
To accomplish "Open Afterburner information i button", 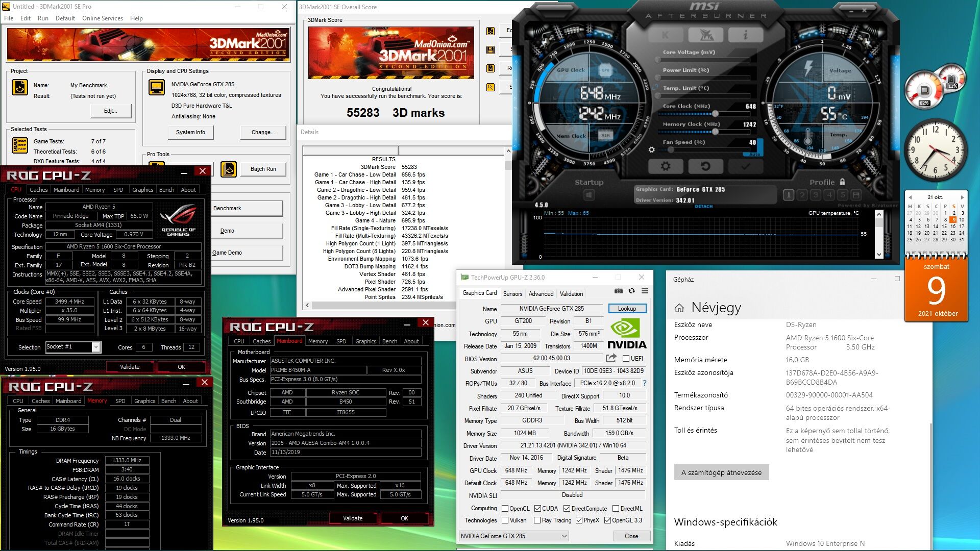I will [745, 35].
